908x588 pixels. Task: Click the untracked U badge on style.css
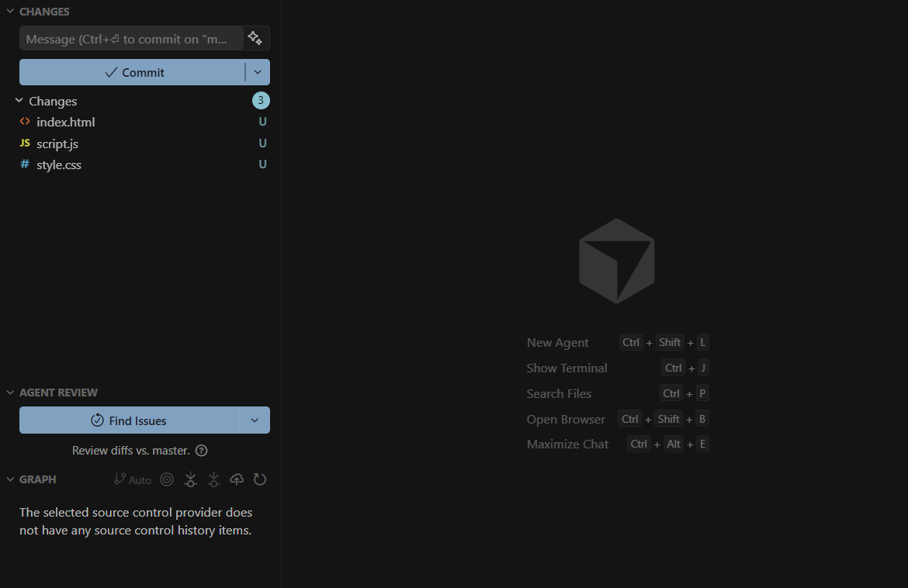[x=262, y=164]
